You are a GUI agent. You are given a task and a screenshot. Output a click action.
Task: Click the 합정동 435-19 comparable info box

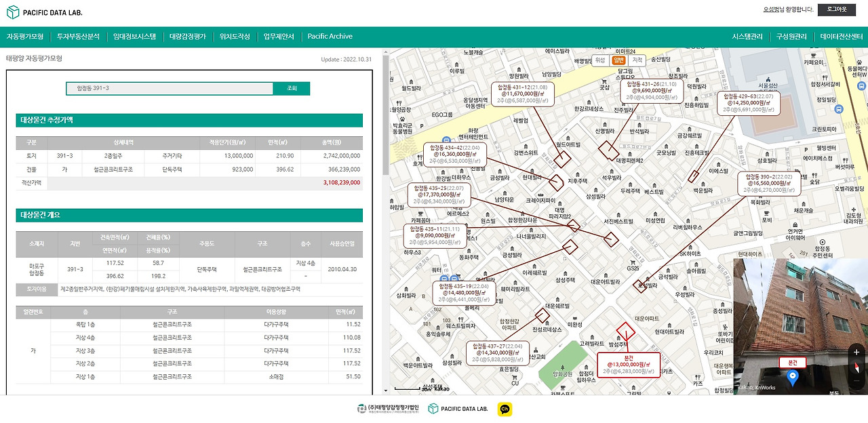[x=465, y=292]
